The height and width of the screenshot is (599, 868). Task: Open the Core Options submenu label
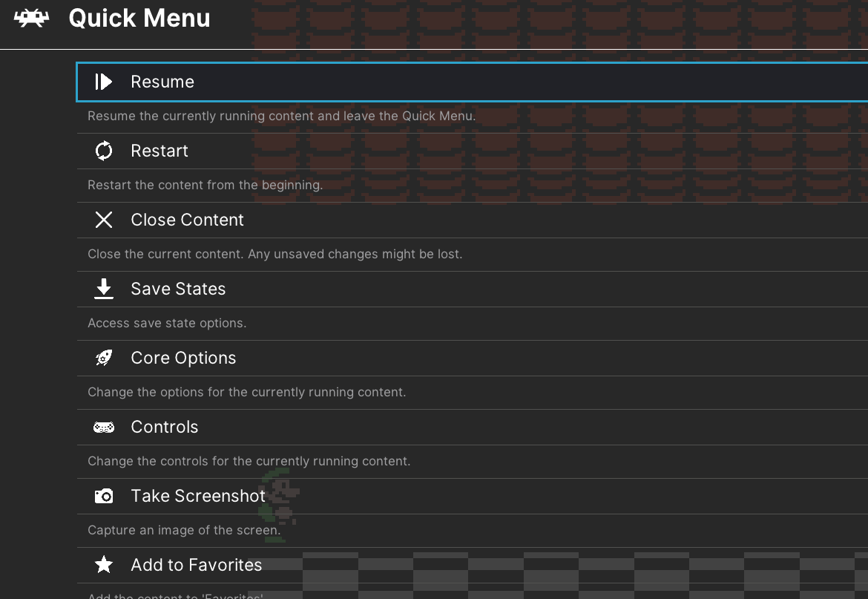click(x=183, y=358)
